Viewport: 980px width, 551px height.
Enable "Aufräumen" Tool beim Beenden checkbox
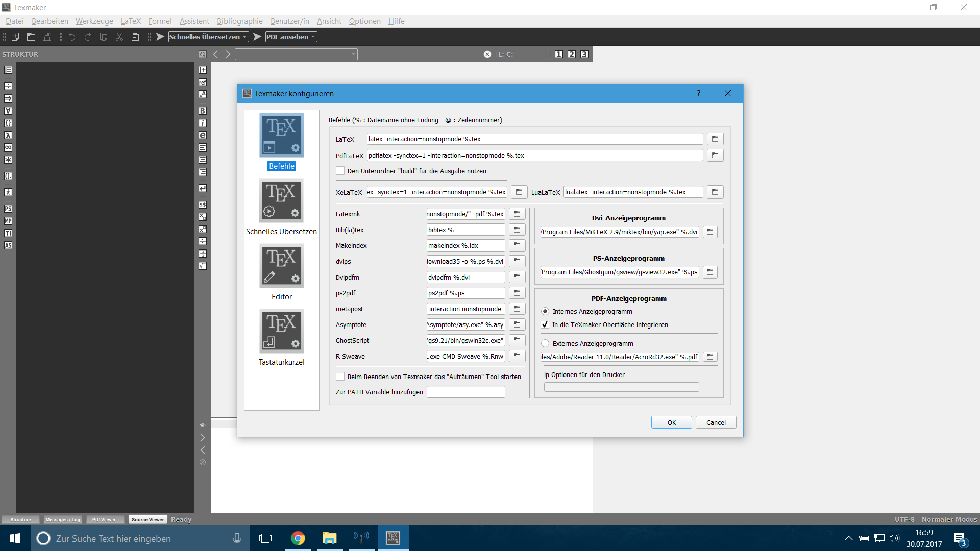pos(340,377)
